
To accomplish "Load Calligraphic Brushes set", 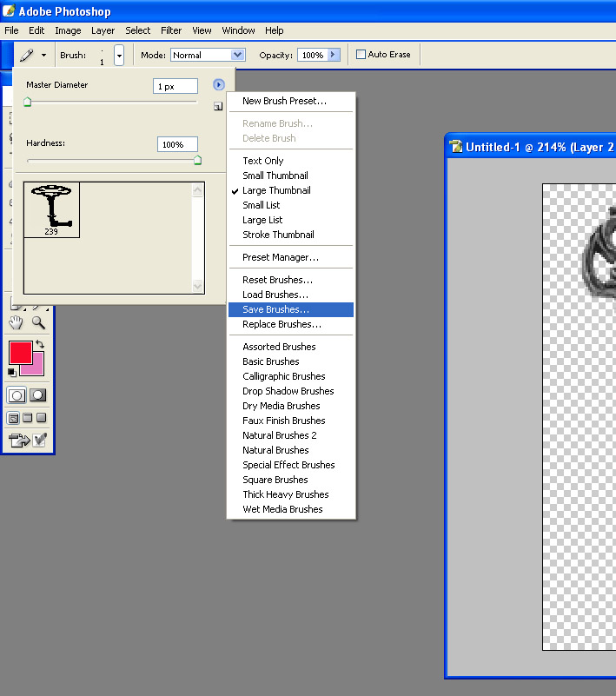I will point(291,376).
